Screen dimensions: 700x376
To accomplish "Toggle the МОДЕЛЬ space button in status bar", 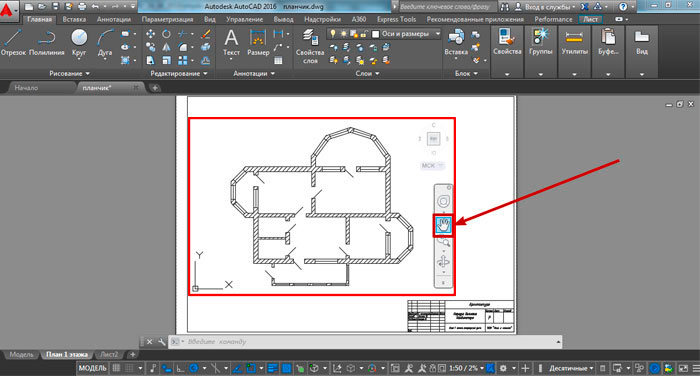I will (x=93, y=368).
